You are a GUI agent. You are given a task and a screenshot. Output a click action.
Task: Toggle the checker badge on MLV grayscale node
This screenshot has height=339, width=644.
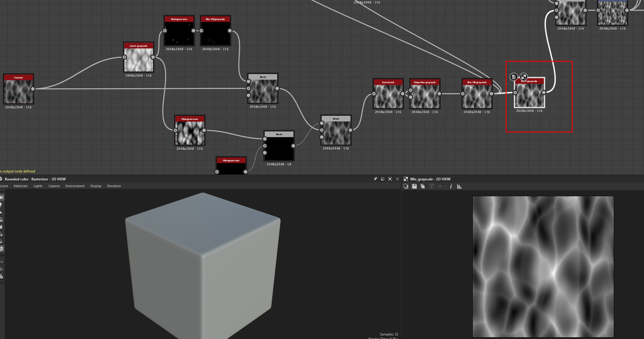523,77
